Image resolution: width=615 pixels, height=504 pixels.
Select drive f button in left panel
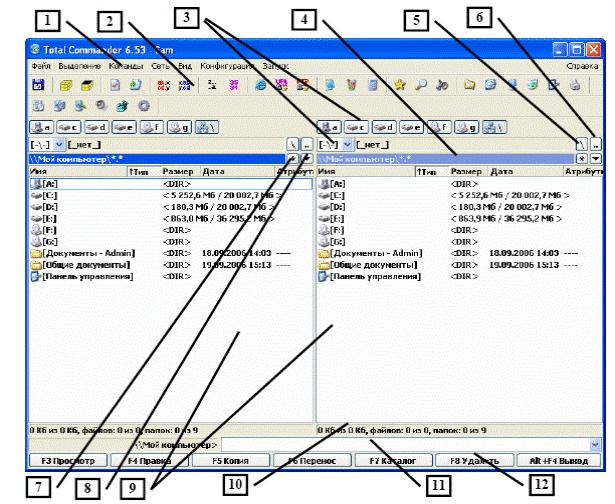click(151, 127)
